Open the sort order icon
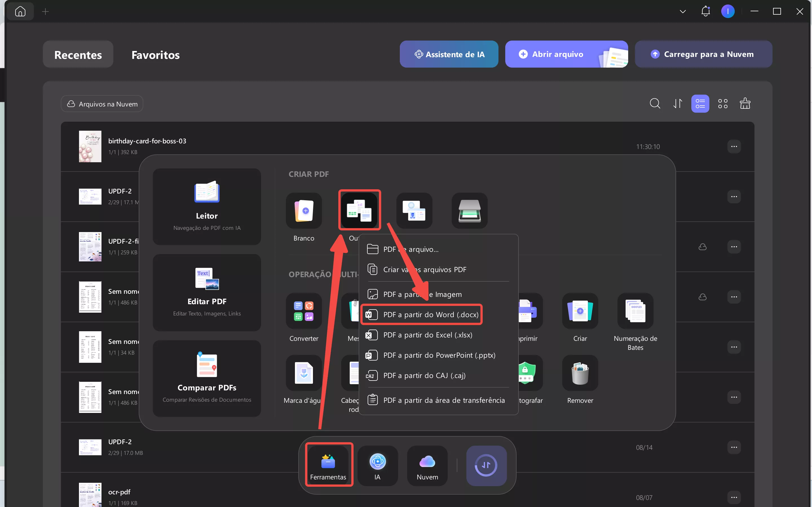The width and height of the screenshot is (812, 507). (x=678, y=104)
